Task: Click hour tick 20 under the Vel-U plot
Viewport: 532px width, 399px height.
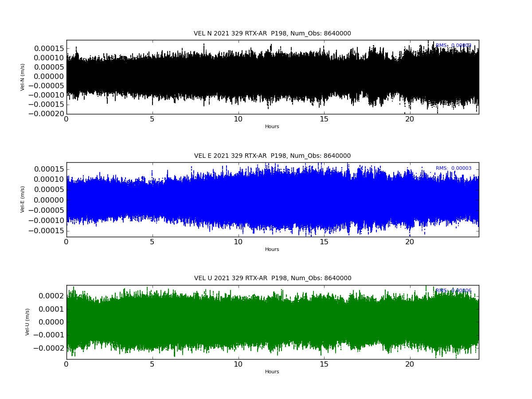Action: coord(410,364)
